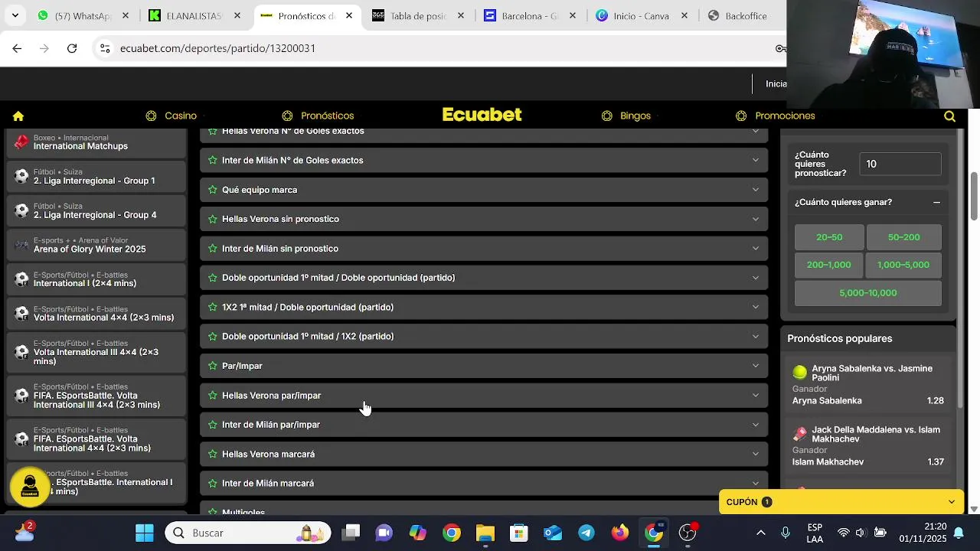Switch to the Inicio - Canva tab
The image size is (980, 551).
pyautogui.click(x=642, y=15)
